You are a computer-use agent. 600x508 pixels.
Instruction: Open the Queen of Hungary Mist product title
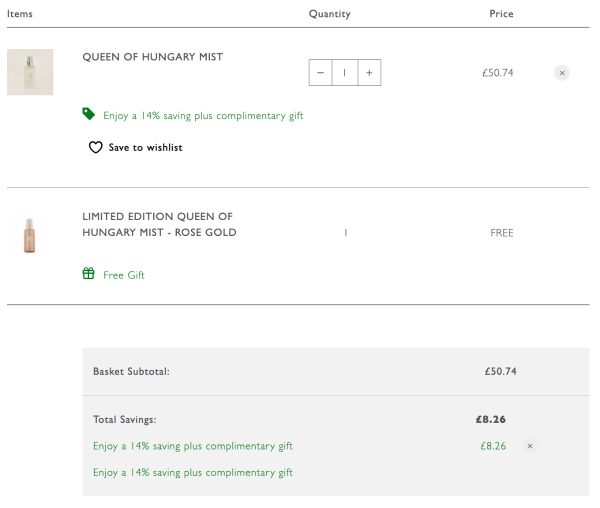(152, 57)
